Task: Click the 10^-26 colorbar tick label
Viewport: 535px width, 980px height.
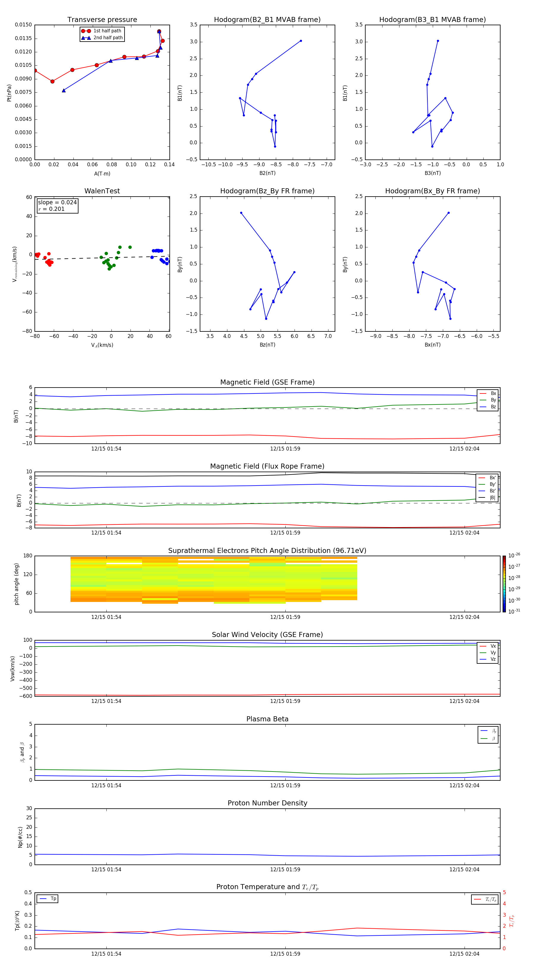Action: coord(514,555)
